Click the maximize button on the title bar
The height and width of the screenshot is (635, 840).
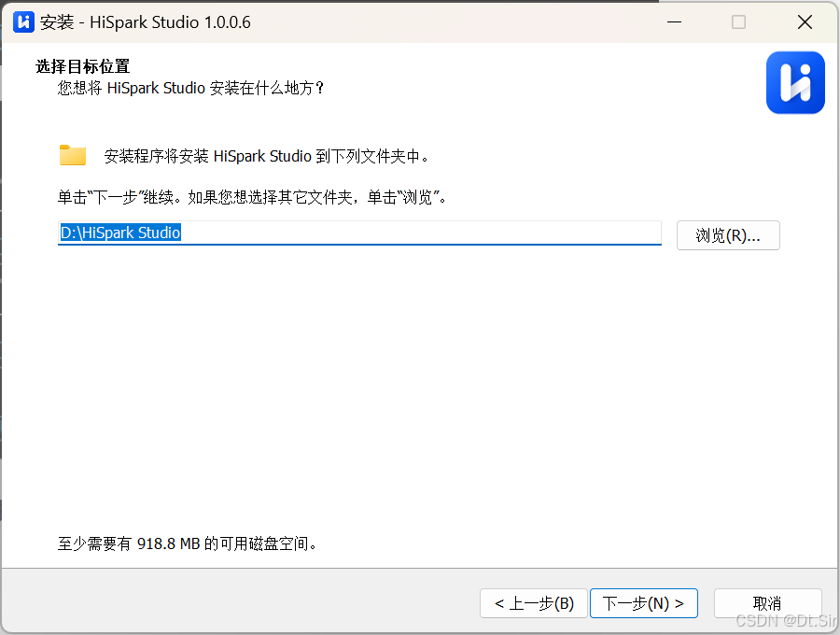[x=739, y=21]
